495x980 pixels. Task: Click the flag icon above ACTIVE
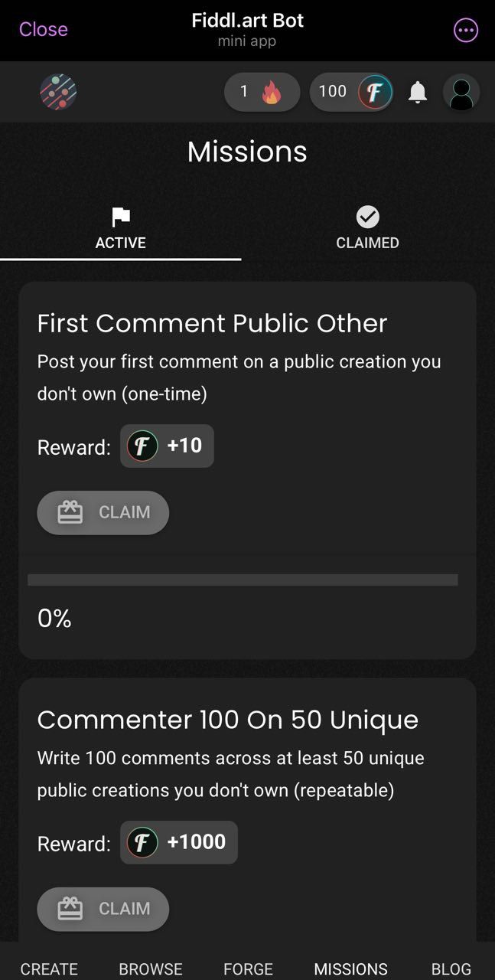[x=120, y=217]
